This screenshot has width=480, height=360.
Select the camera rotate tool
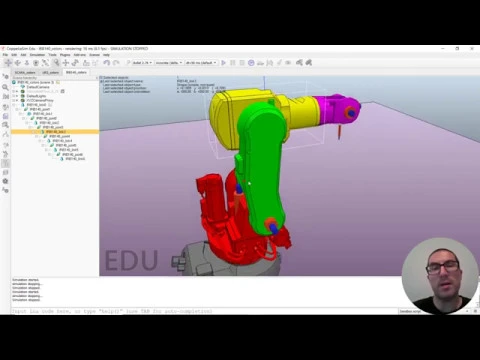point(18,63)
